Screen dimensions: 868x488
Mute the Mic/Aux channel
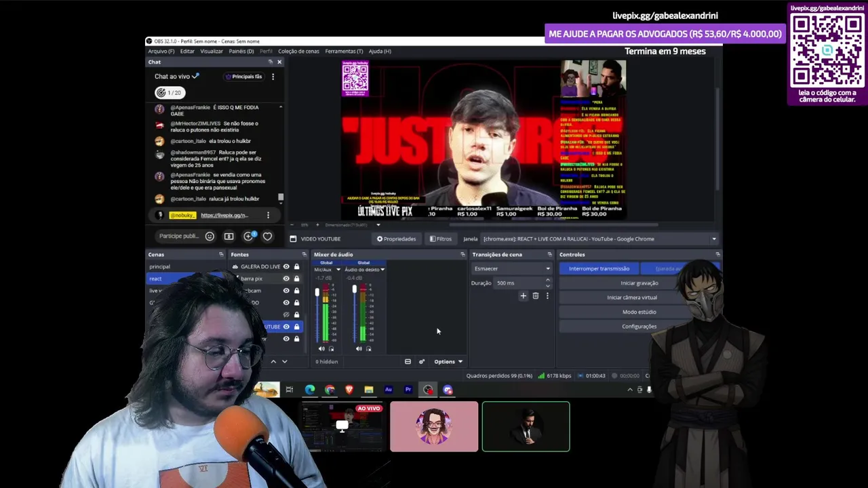coord(321,348)
